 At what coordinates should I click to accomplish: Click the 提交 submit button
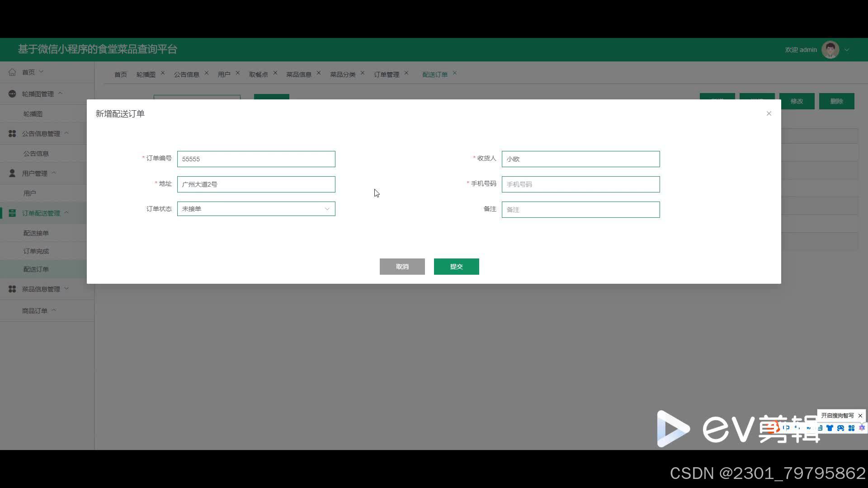point(456,267)
